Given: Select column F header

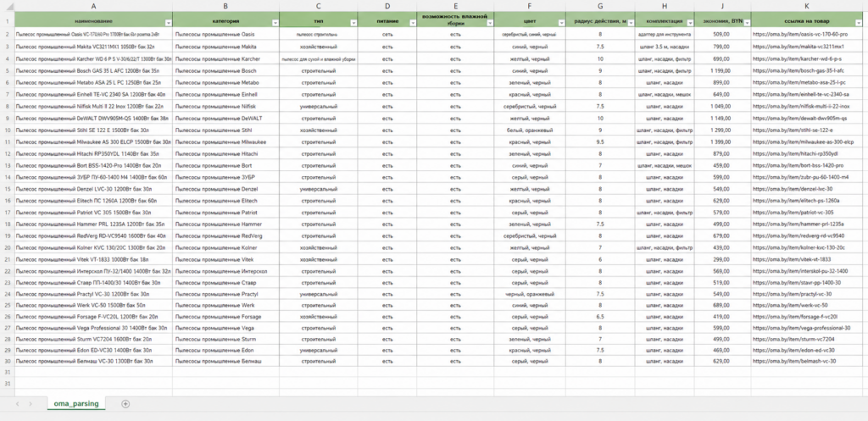Looking at the screenshot, I should tap(530, 6).
